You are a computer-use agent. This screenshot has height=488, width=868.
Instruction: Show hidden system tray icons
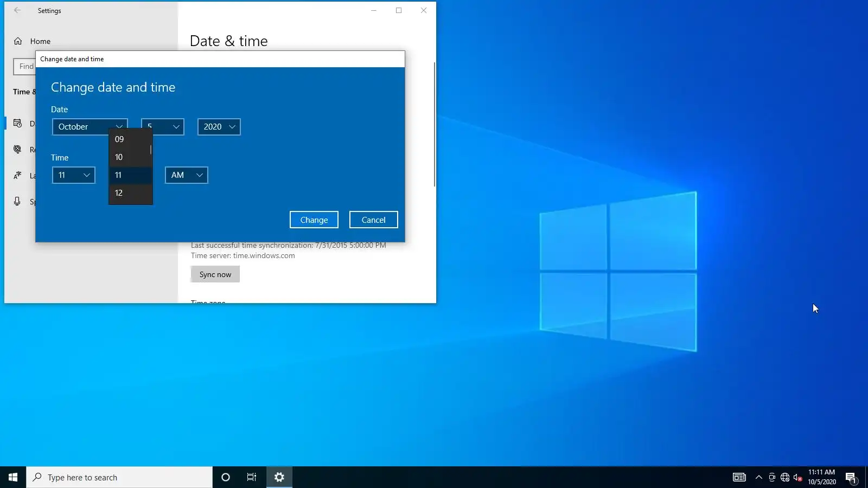[759, 477]
